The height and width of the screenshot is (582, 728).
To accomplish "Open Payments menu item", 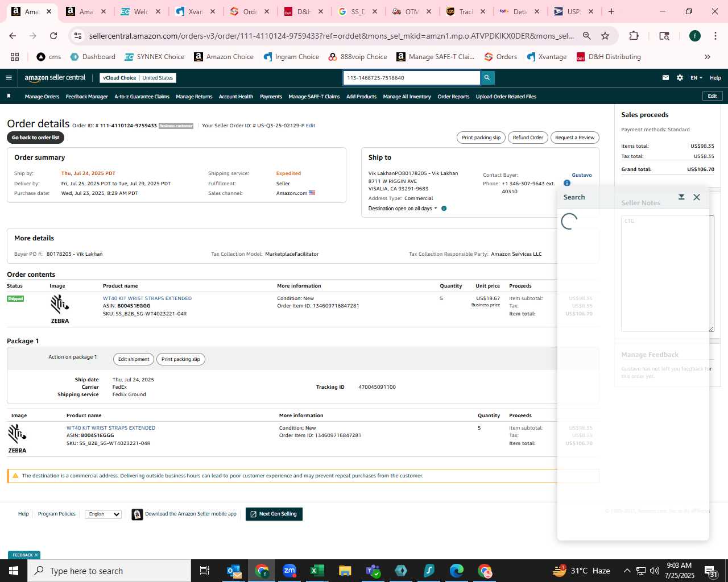I will [271, 97].
